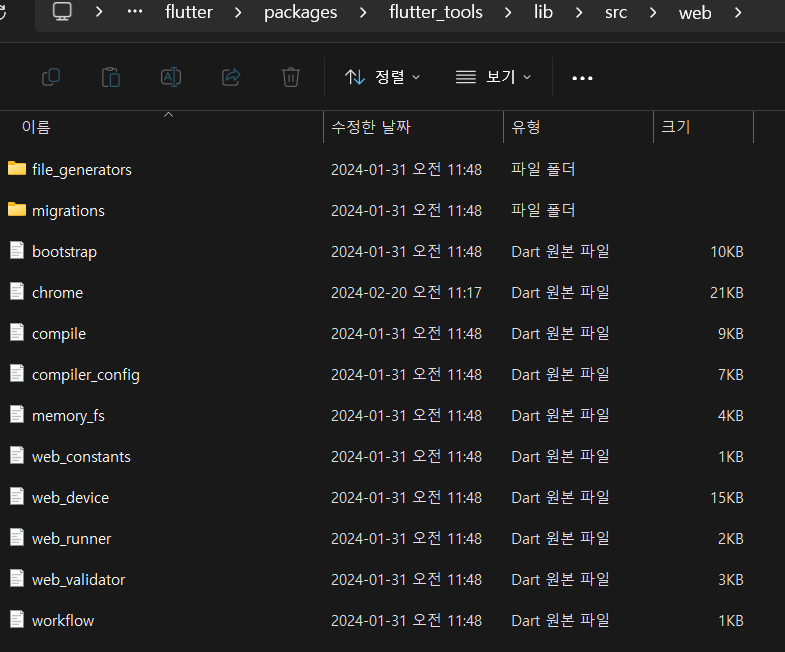Click the Share icon in toolbar
785x652 pixels.
point(231,77)
